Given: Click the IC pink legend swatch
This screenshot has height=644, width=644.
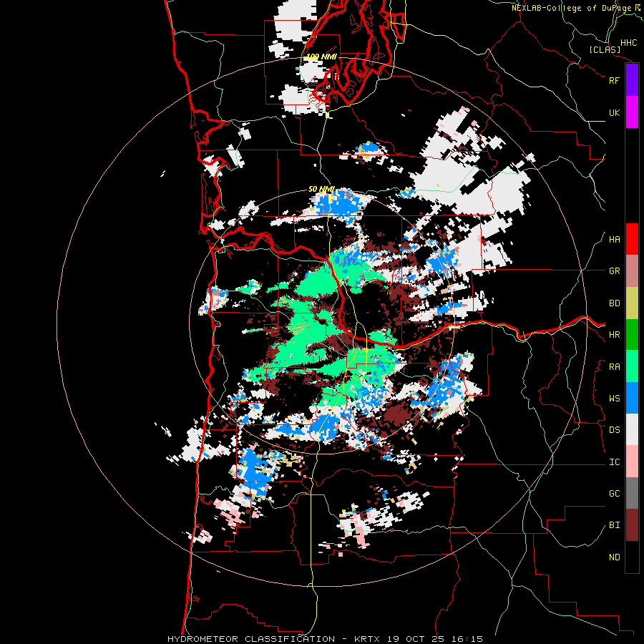Looking at the screenshot, I should pyautogui.click(x=632, y=462).
